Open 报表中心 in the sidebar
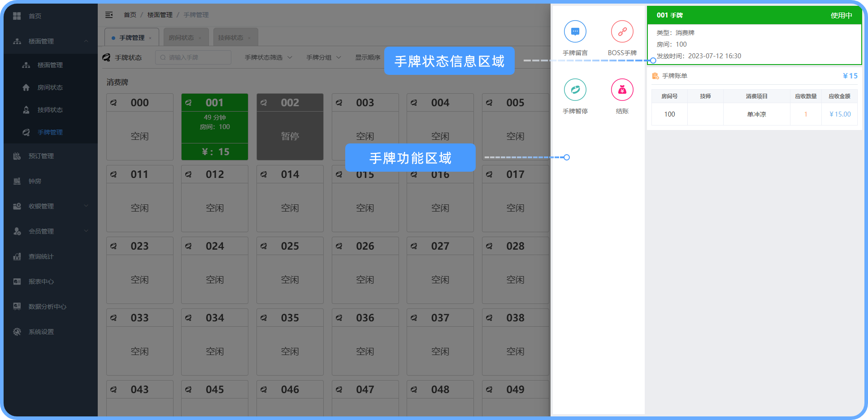 (51, 281)
